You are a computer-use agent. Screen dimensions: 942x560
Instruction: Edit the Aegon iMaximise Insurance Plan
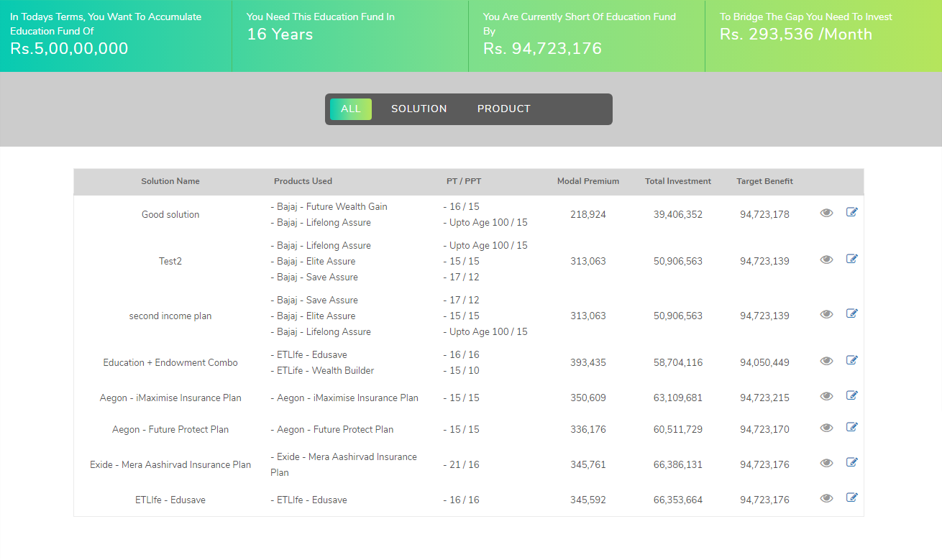[852, 395]
